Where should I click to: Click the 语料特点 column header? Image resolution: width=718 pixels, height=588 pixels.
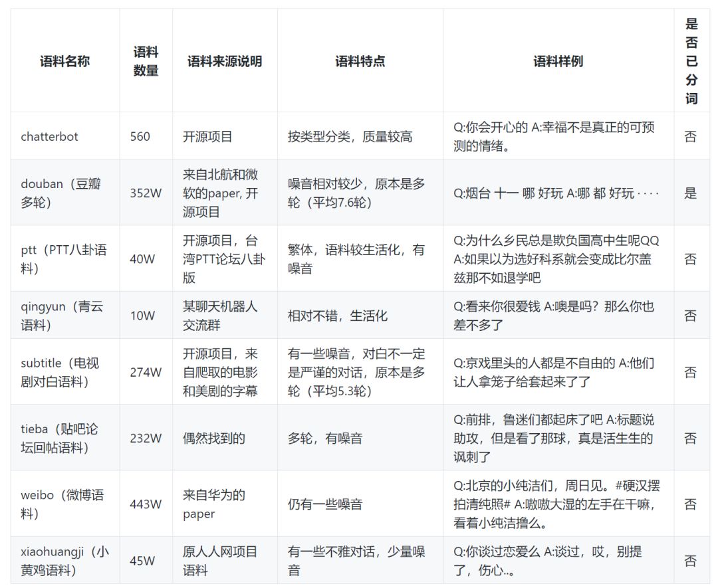point(360,61)
